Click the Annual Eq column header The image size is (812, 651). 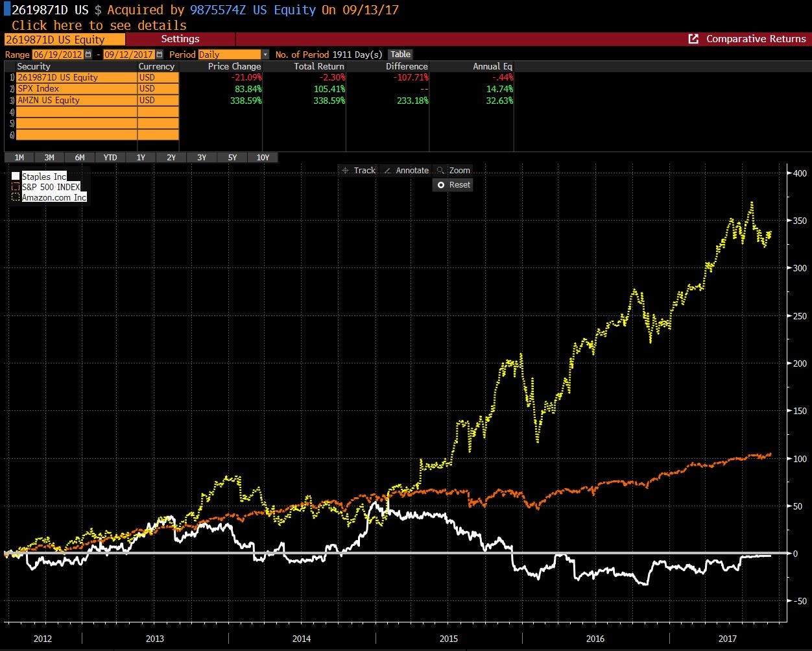coord(493,66)
